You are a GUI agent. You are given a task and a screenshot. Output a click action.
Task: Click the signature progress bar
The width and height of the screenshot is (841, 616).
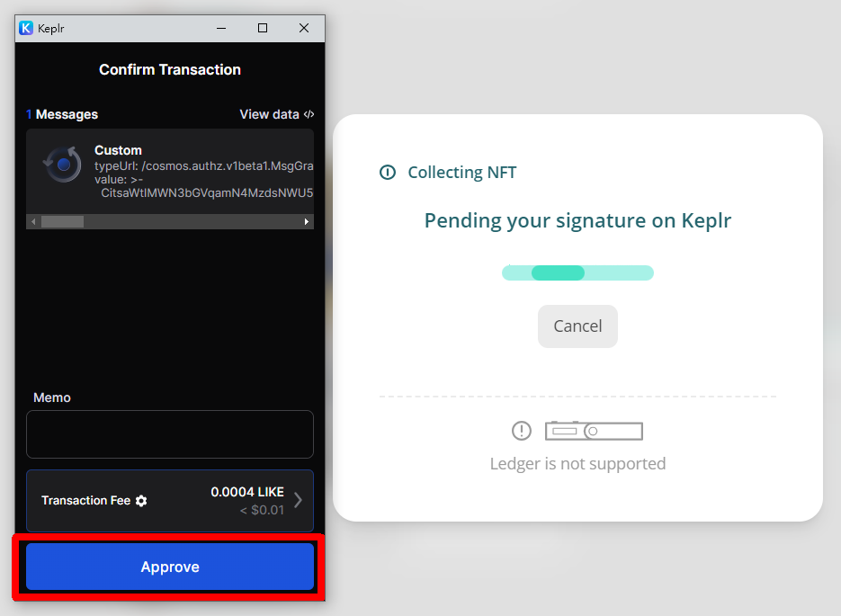pyautogui.click(x=577, y=272)
